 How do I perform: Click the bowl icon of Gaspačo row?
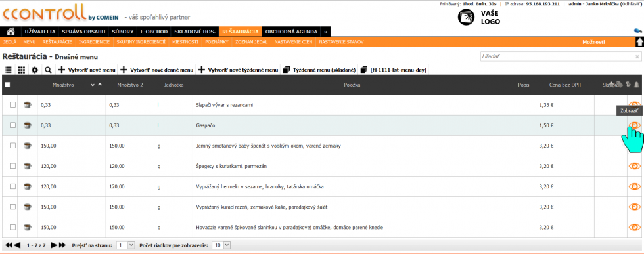coord(28,125)
